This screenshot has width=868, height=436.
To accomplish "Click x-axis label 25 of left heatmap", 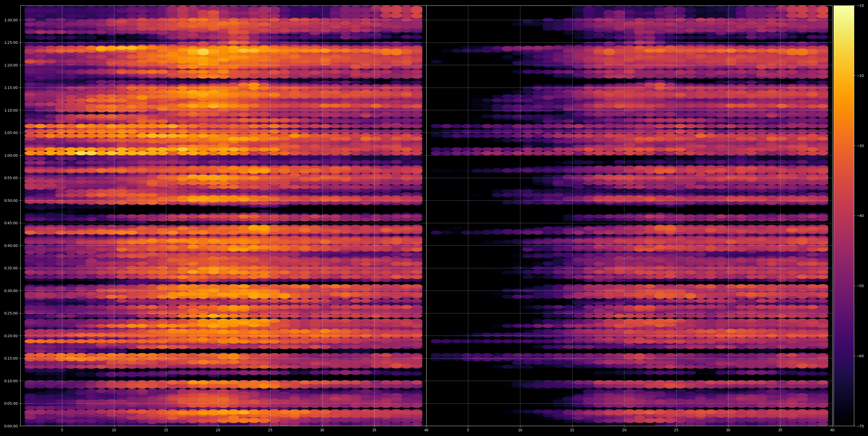I will pos(270,430).
